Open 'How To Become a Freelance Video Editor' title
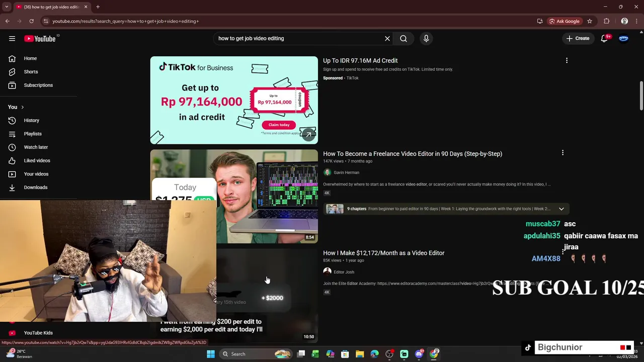Viewport: 644px width, 362px height. click(x=413, y=154)
